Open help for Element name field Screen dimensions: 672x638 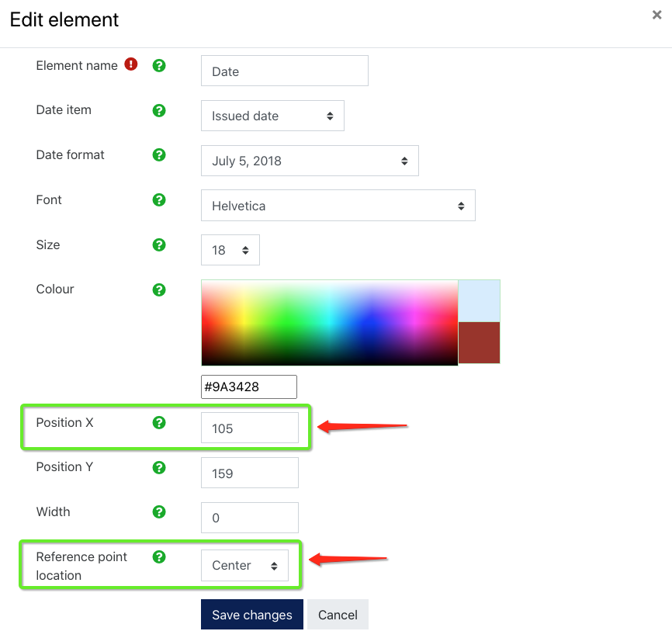tap(159, 65)
